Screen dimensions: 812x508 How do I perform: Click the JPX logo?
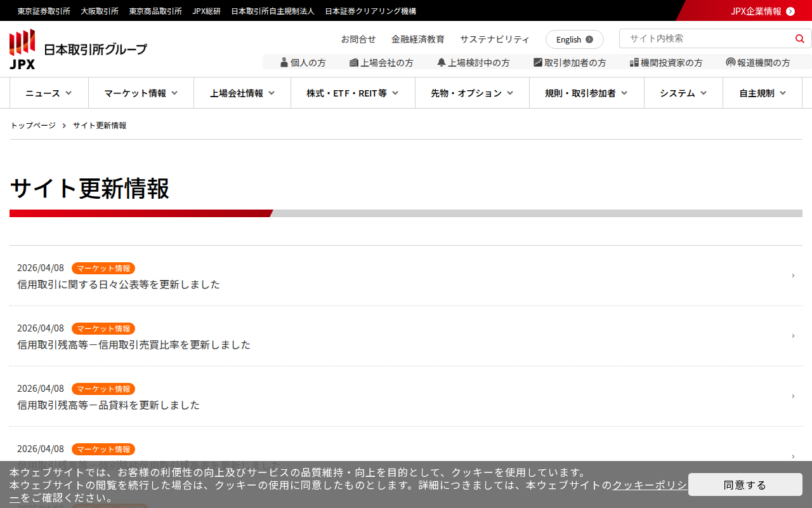(22, 49)
